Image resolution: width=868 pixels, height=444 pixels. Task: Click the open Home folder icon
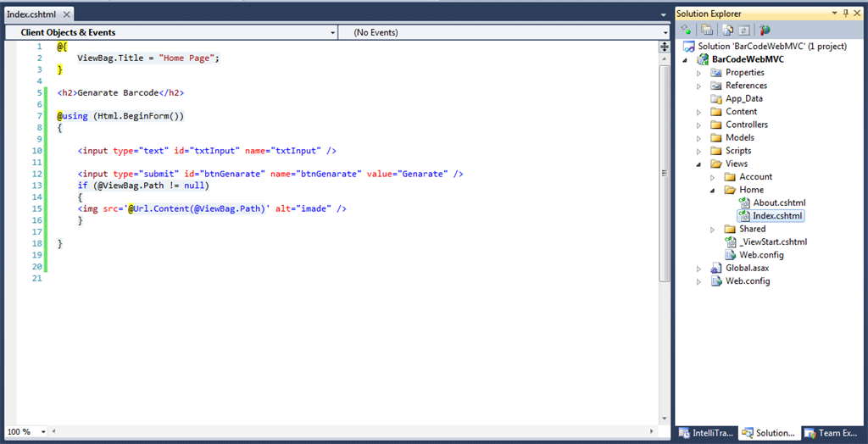coord(730,189)
